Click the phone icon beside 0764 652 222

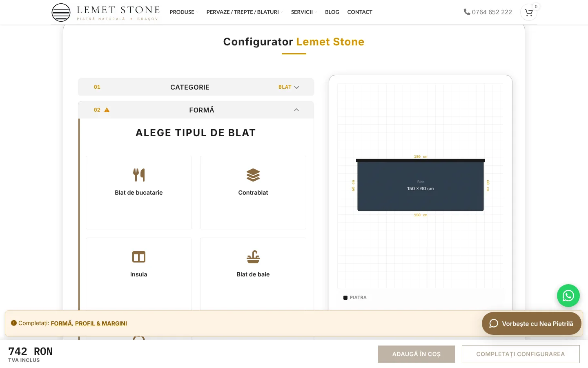point(467,12)
